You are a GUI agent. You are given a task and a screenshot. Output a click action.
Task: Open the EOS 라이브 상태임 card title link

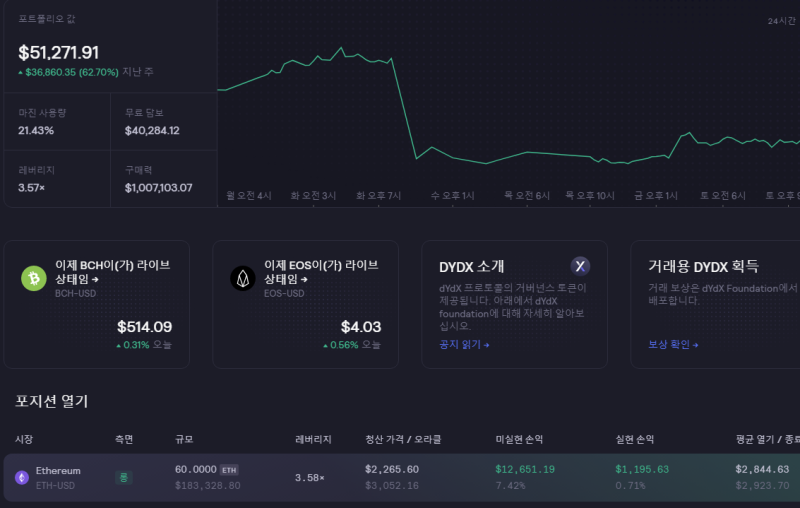[x=321, y=272]
